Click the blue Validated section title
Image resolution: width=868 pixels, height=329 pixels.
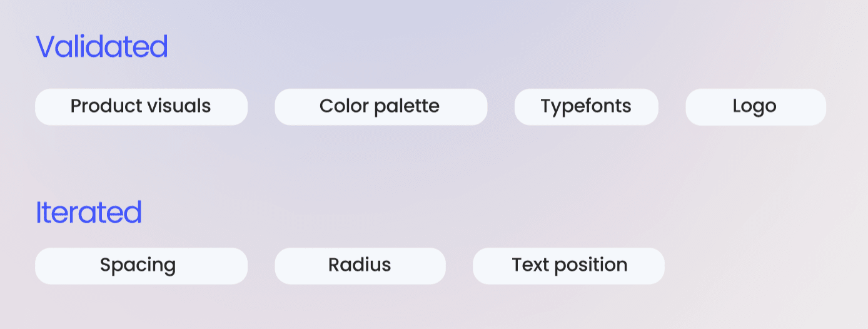[x=102, y=47]
